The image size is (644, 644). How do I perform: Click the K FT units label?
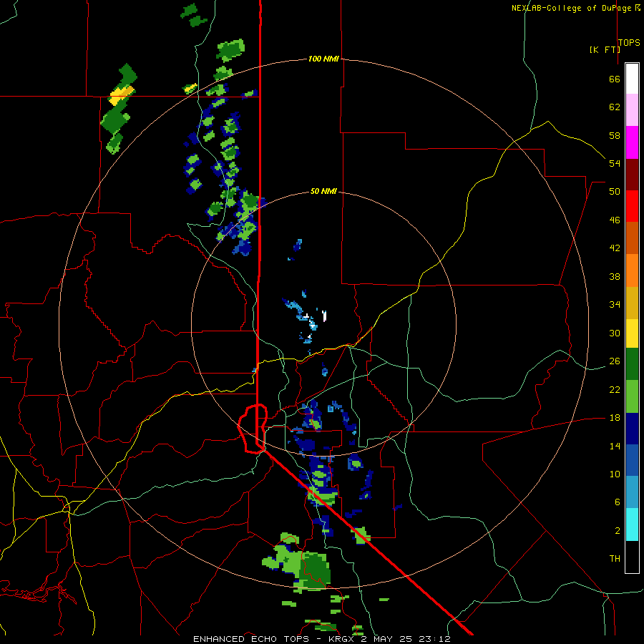coord(605,49)
